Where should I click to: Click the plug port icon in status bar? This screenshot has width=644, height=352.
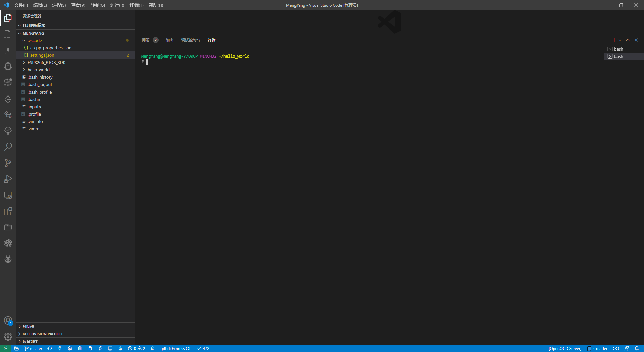[x=60, y=348]
